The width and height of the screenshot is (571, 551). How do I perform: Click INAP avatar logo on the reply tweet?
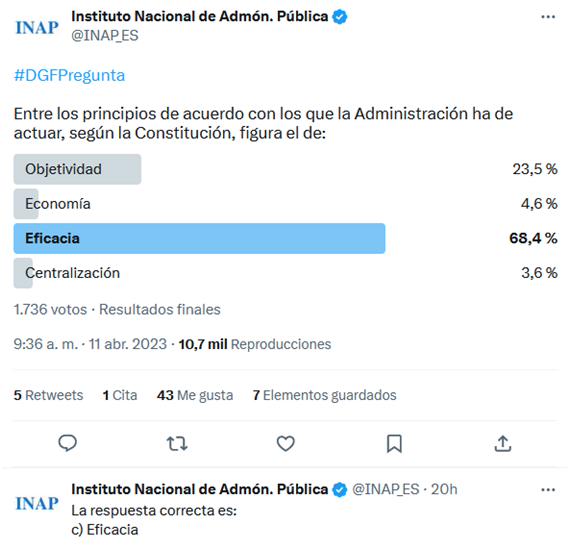coord(37,504)
